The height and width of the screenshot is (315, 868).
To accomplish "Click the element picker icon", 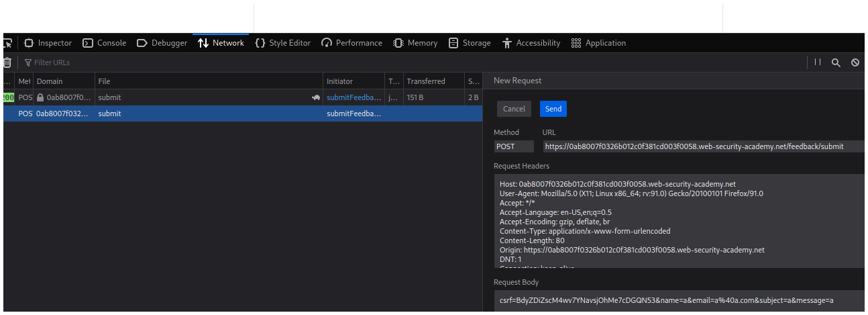I will [x=7, y=43].
